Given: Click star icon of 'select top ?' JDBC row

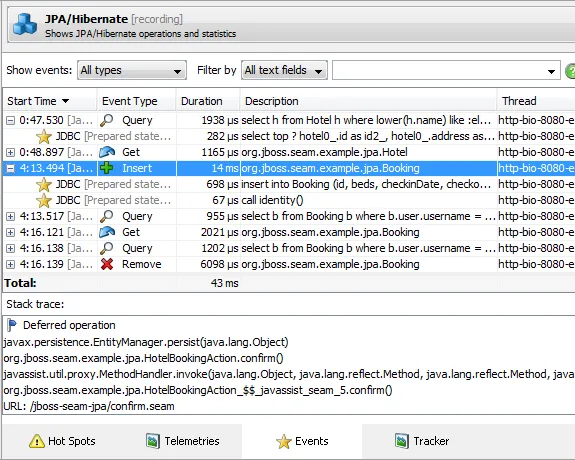Looking at the screenshot, I should point(44,136).
